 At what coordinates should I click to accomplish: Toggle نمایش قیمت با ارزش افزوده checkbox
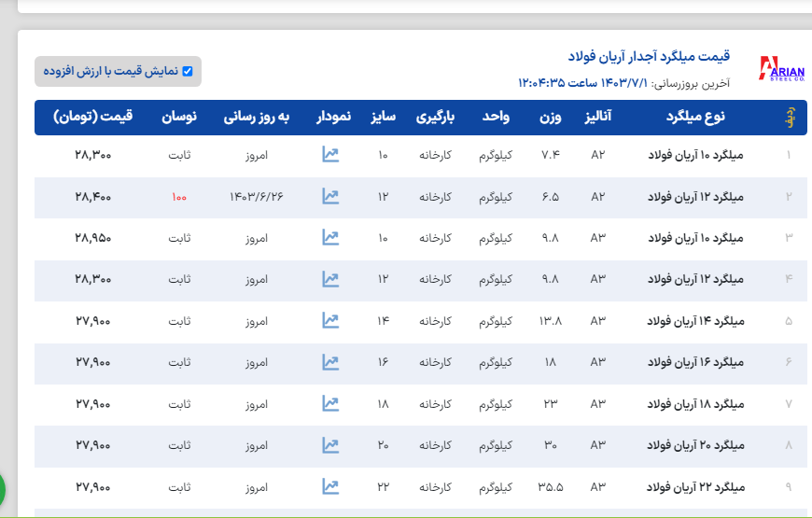click(x=188, y=71)
